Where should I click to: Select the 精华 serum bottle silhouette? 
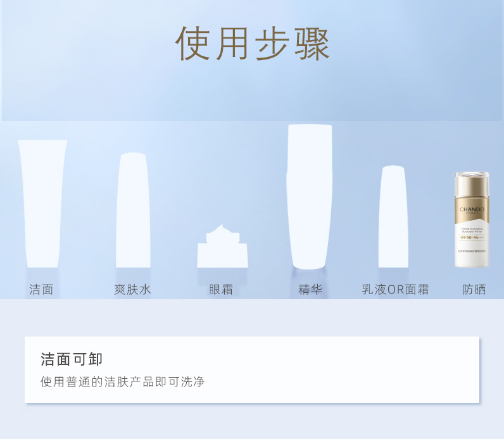tap(309, 197)
